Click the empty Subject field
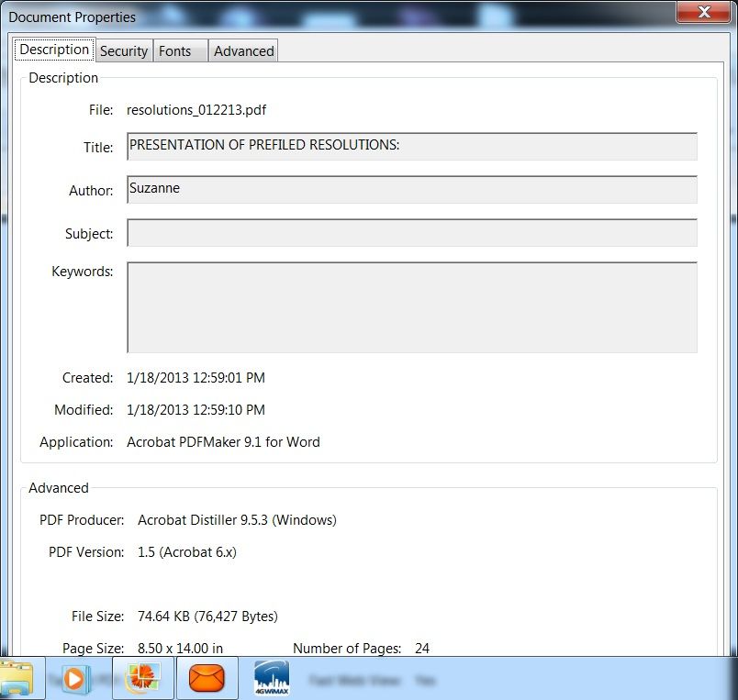Viewport: 738px width, 700px height. coord(411,233)
